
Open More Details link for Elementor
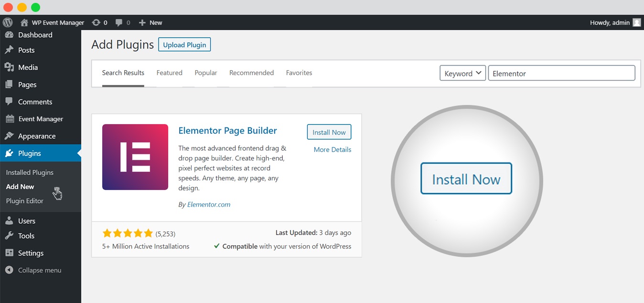[x=332, y=149]
